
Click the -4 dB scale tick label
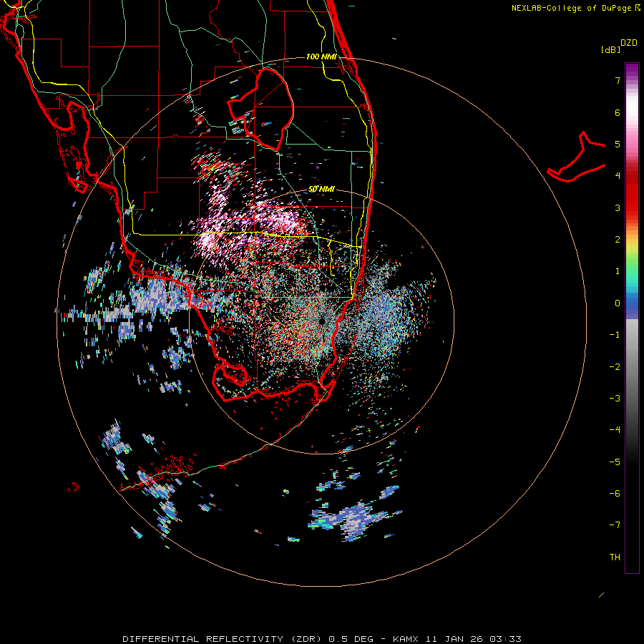pyautogui.click(x=615, y=430)
